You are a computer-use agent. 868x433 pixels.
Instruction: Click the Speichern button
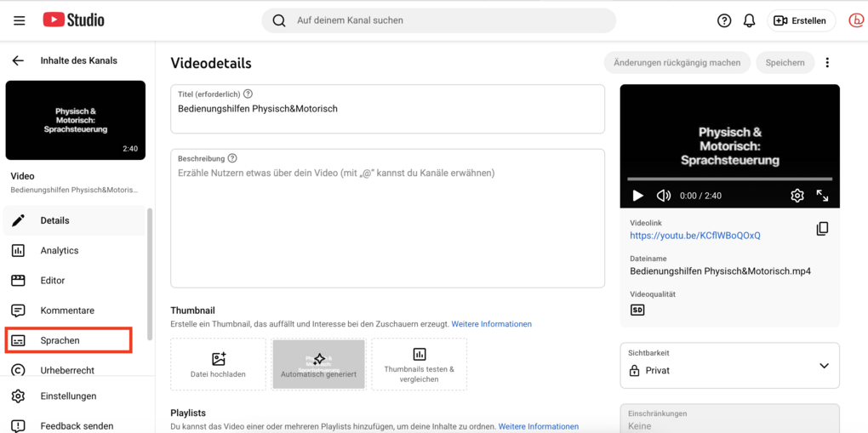[x=785, y=62]
